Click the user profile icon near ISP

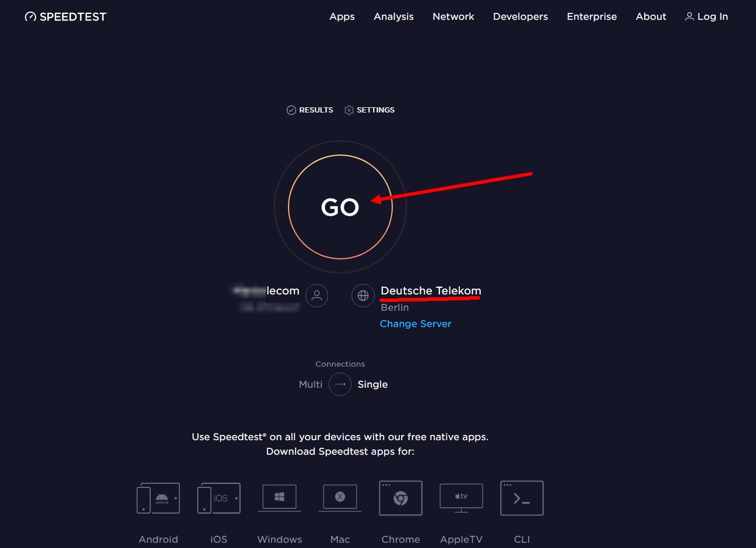click(x=317, y=296)
